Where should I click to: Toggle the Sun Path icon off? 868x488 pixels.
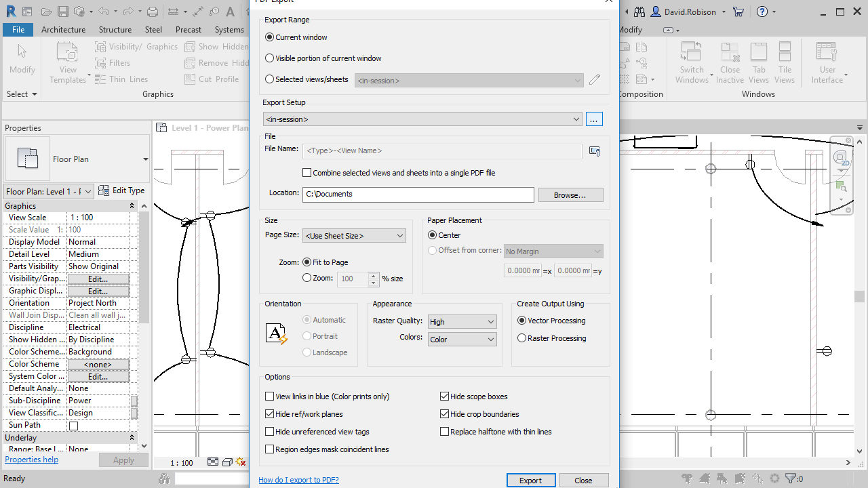(x=75, y=425)
